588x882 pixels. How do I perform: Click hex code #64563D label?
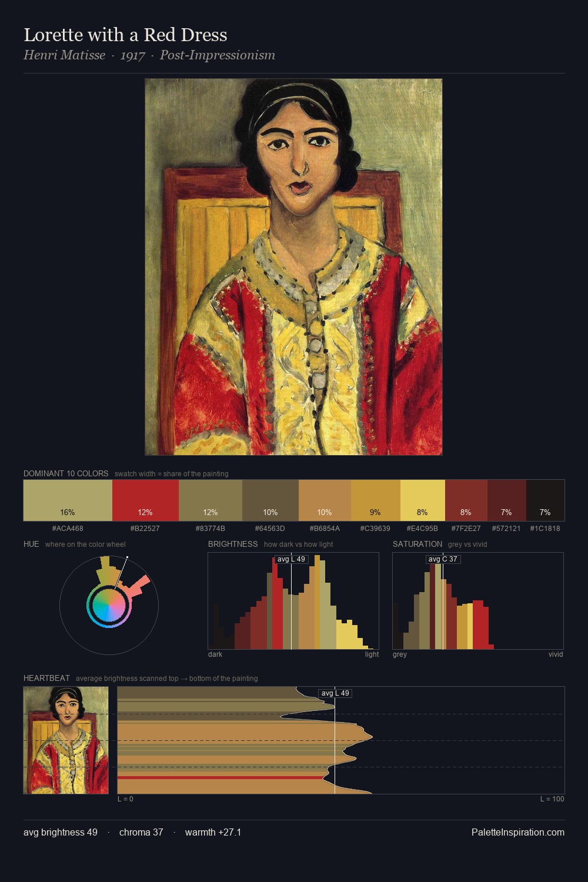tap(270, 529)
